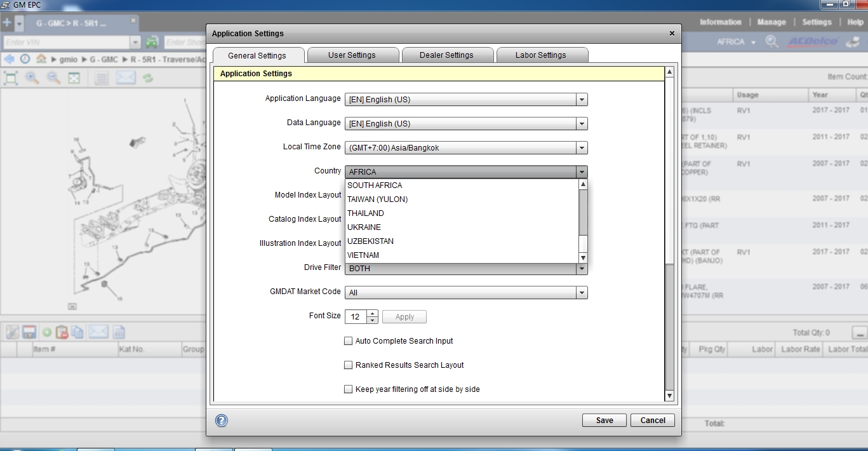
Task: Toggle Keep year filtering off at side by side
Action: point(348,389)
